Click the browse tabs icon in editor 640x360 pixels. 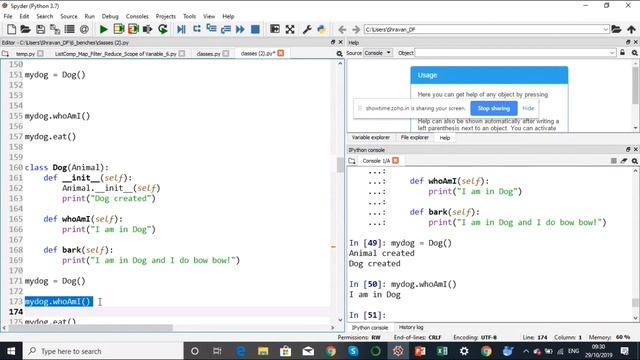5,53
